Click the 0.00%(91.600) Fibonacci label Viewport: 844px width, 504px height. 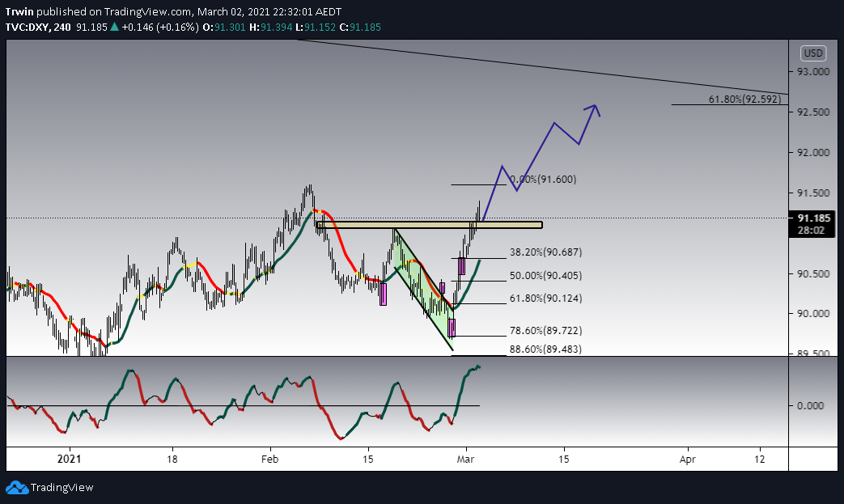click(542, 179)
